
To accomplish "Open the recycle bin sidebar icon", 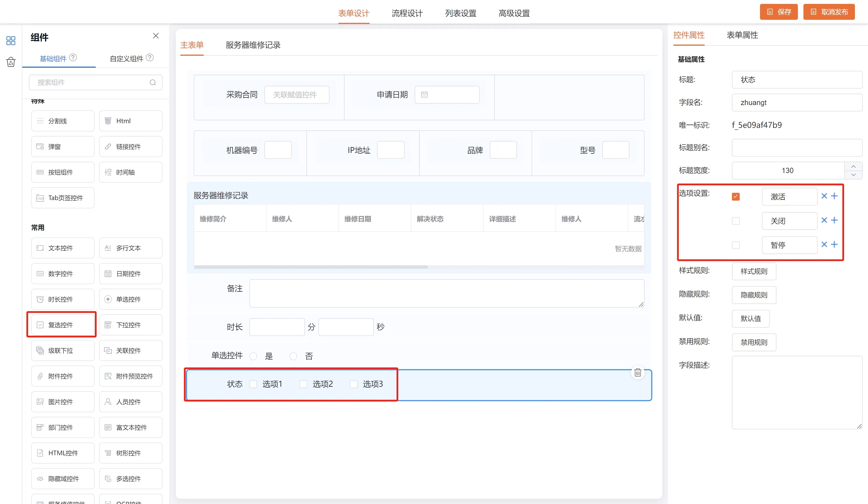I will click(11, 62).
